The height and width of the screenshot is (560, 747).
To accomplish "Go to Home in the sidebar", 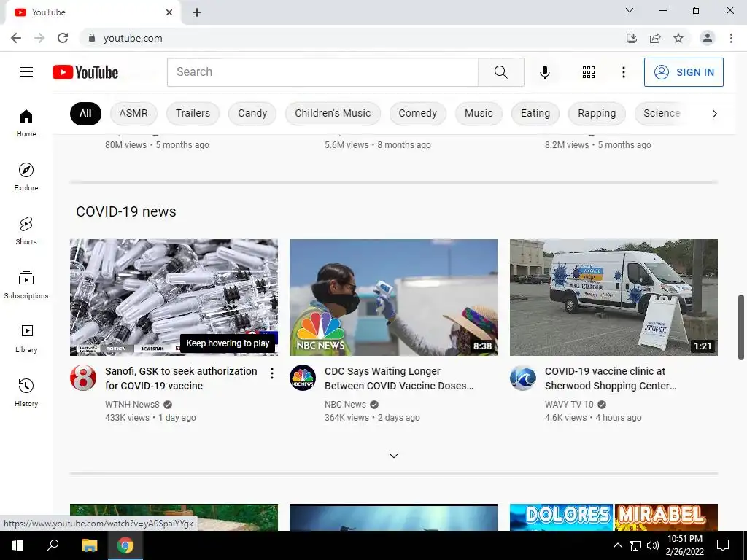I will [26, 123].
